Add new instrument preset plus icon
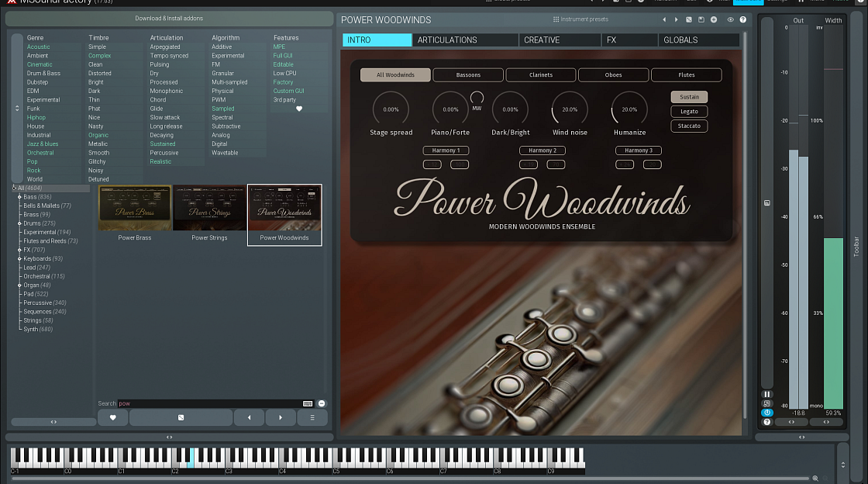Viewport: 868px width, 484px height. [x=714, y=19]
